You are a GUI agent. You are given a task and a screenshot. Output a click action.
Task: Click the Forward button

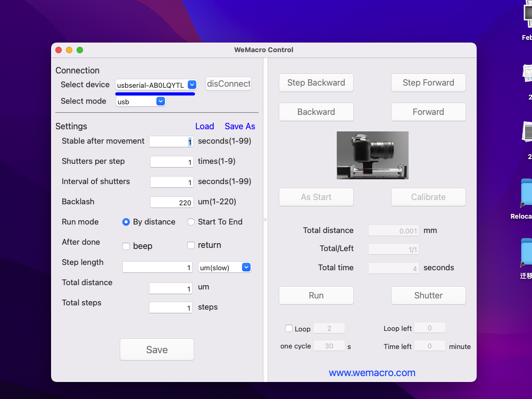428,112
